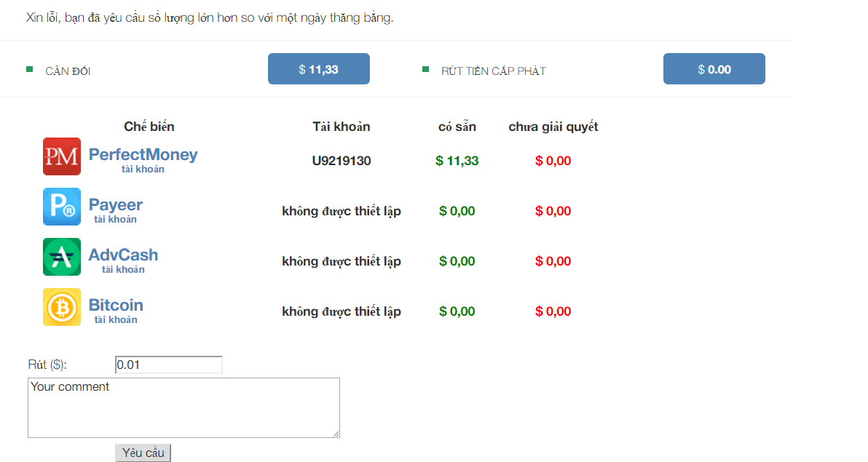Focus the Rút ($) amount field
The width and height of the screenshot is (868, 462).
[168, 365]
